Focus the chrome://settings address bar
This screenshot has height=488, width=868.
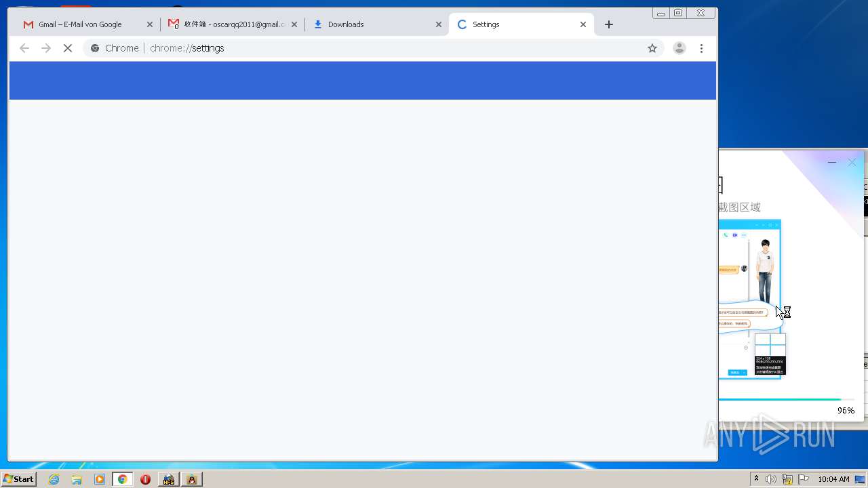point(373,48)
